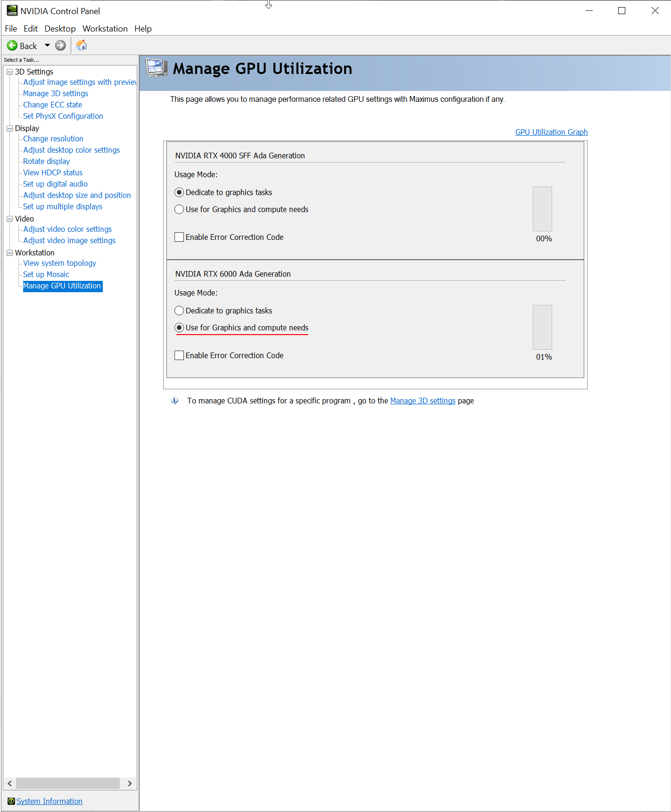Open Change resolution
The width and height of the screenshot is (671, 812).
(53, 139)
